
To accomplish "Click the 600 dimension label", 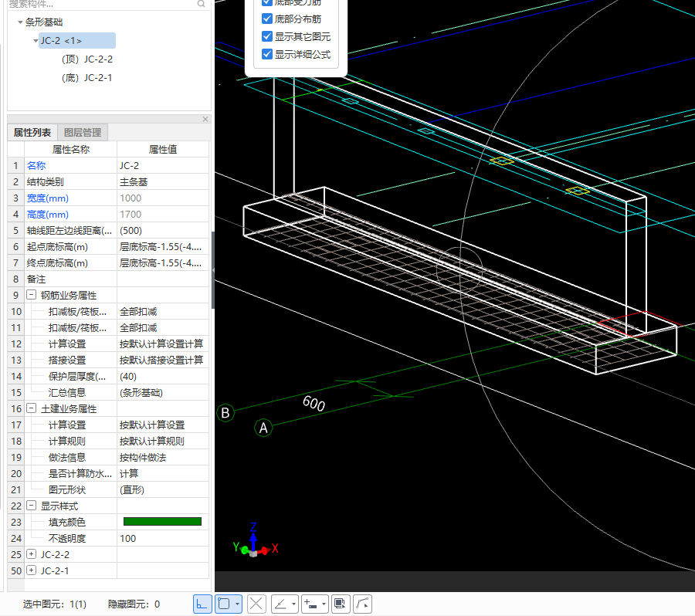I will pos(314,403).
